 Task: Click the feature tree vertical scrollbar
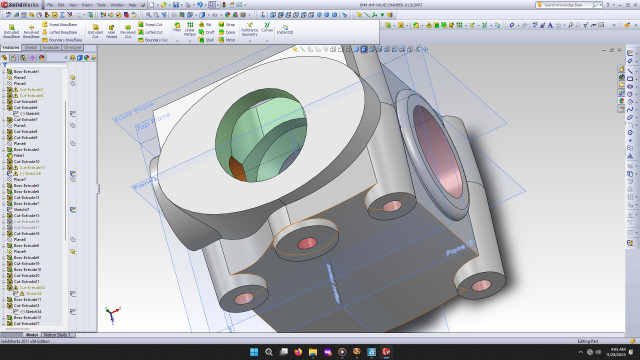tap(65, 171)
